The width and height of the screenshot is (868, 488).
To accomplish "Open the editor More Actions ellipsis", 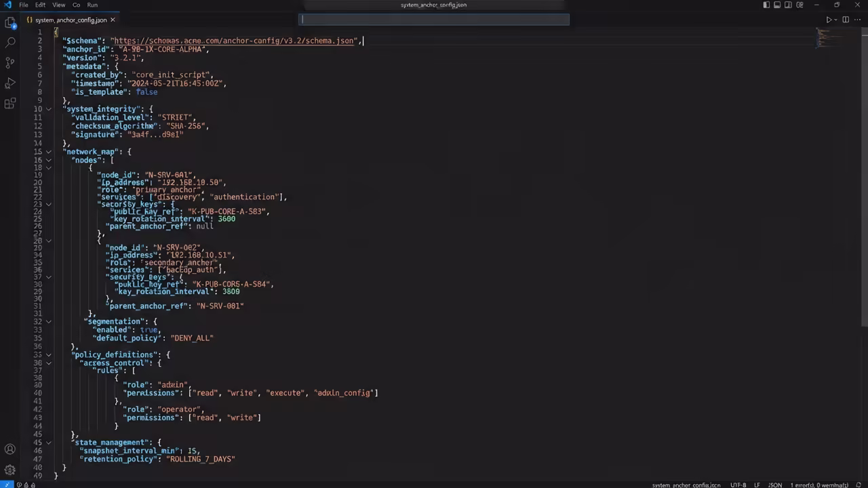I will tap(857, 20).
